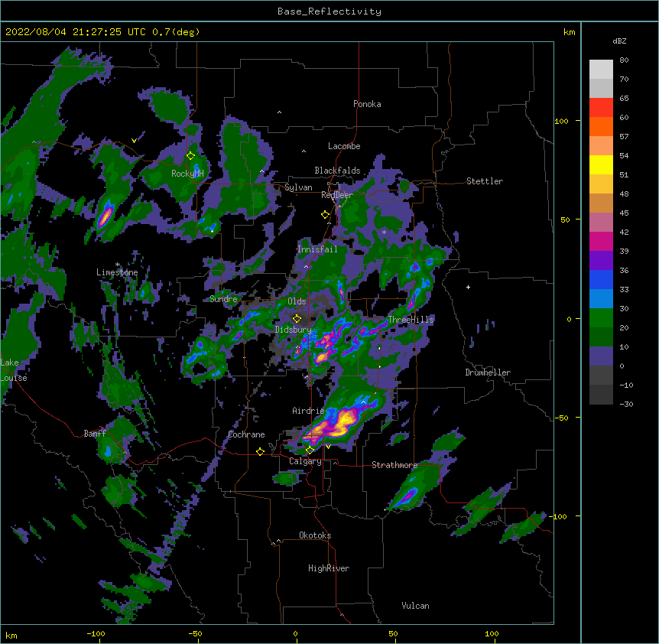
Task: Select the Calgary label
Action: 305,461
